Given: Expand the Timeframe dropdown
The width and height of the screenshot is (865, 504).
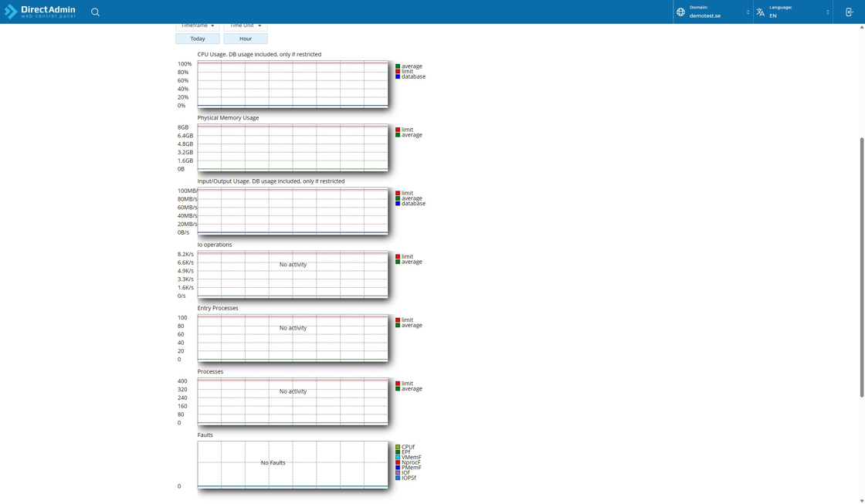Looking at the screenshot, I should click(x=198, y=25).
